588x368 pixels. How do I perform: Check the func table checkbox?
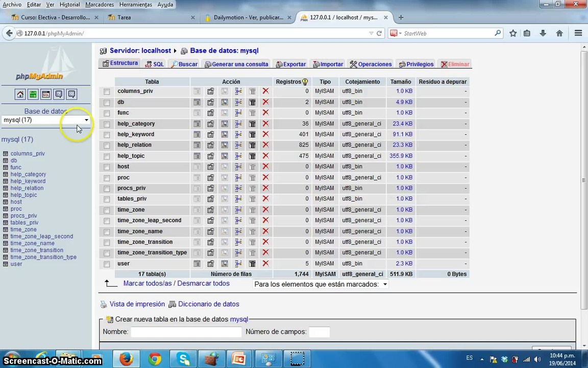(107, 113)
